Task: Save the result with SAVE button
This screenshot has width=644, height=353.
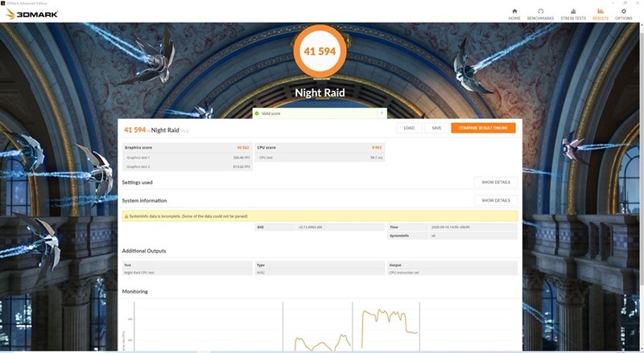Action: pyautogui.click(x=436, y=128)
